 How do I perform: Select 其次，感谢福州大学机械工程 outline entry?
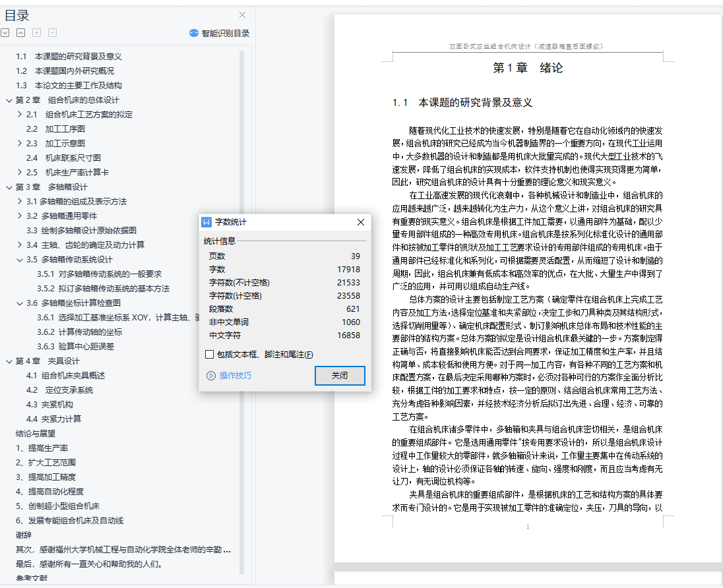123,550
